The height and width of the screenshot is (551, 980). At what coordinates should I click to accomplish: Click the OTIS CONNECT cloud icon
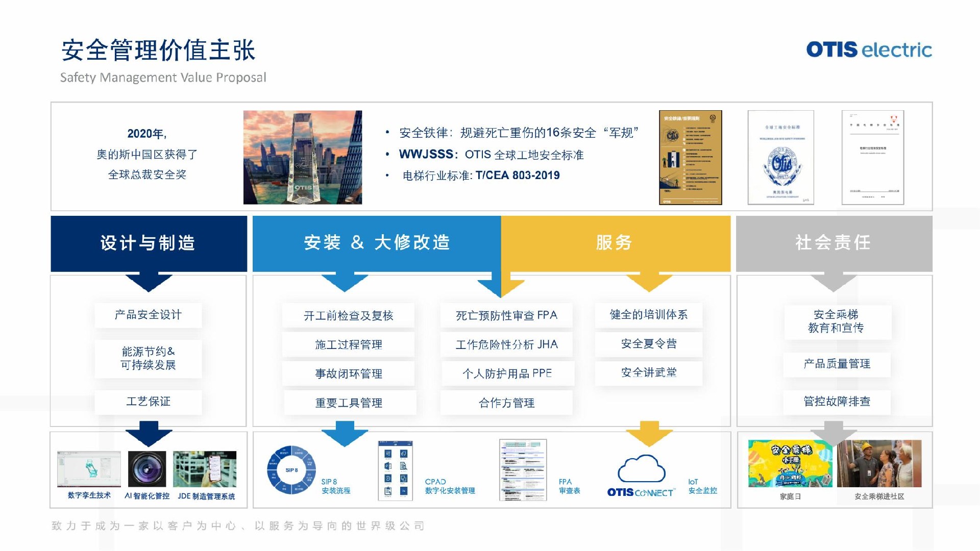(642, 476)
